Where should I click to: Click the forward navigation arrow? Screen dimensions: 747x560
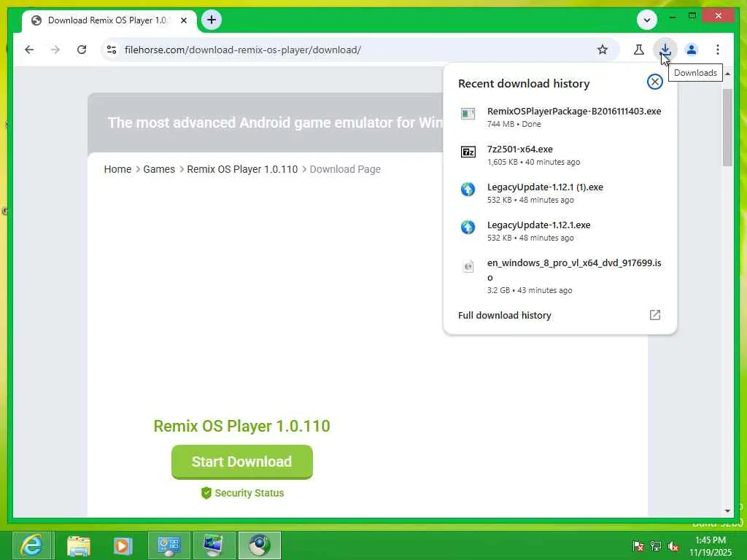pos(55,50)
